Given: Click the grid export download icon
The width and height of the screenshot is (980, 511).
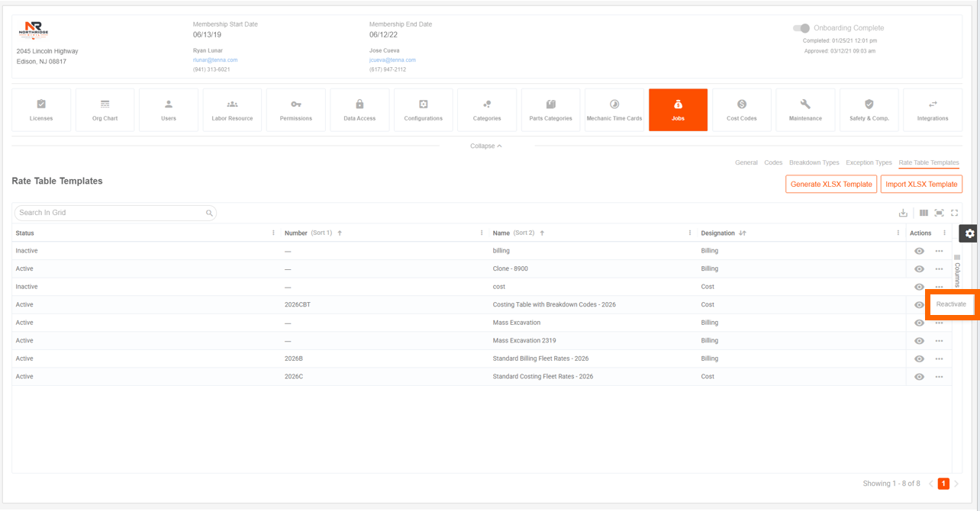Looking at the screenshot, I should click(x=903, y=213).
